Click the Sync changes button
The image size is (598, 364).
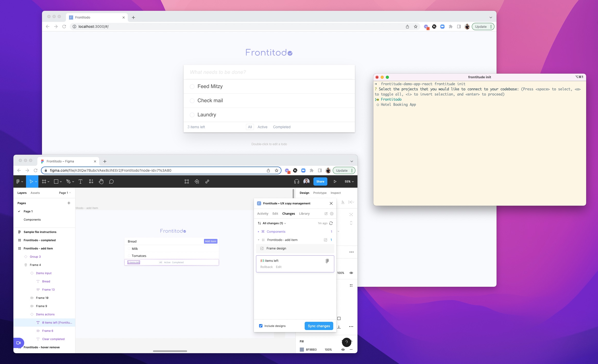pyautogui.click(x=319, y=326)
